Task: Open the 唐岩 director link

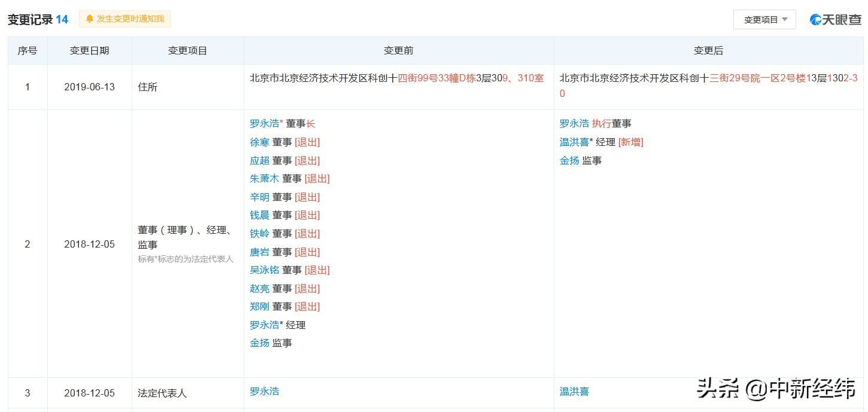Action: coord(259,252)
